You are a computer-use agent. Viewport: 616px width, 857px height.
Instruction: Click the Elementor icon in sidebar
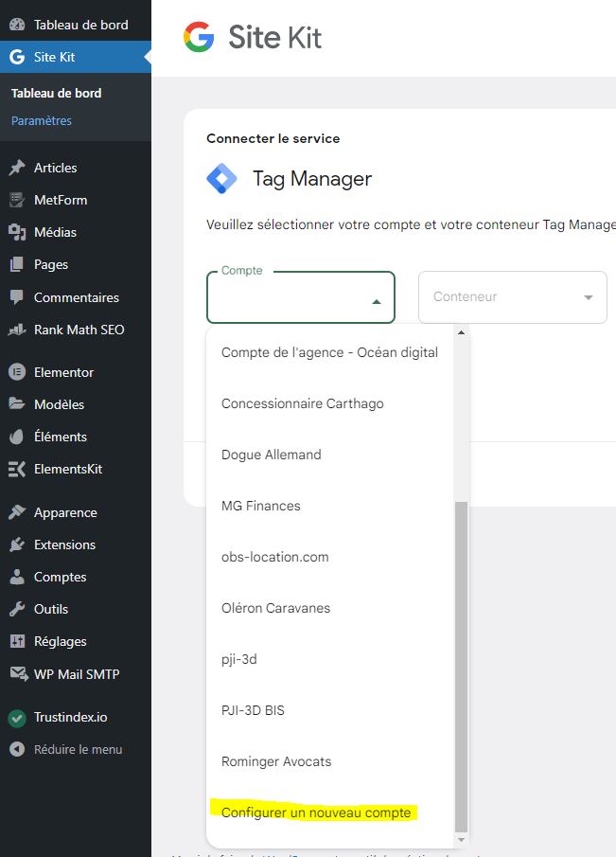point(16,372)
